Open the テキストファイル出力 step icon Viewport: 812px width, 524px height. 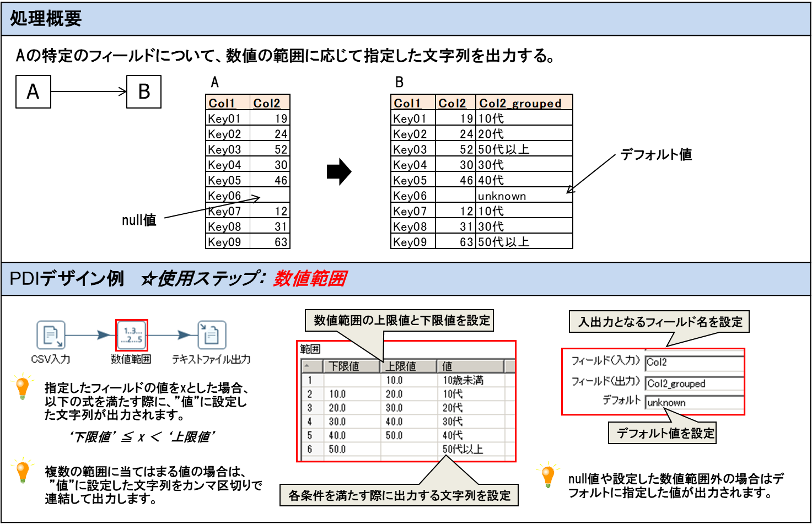212,335
